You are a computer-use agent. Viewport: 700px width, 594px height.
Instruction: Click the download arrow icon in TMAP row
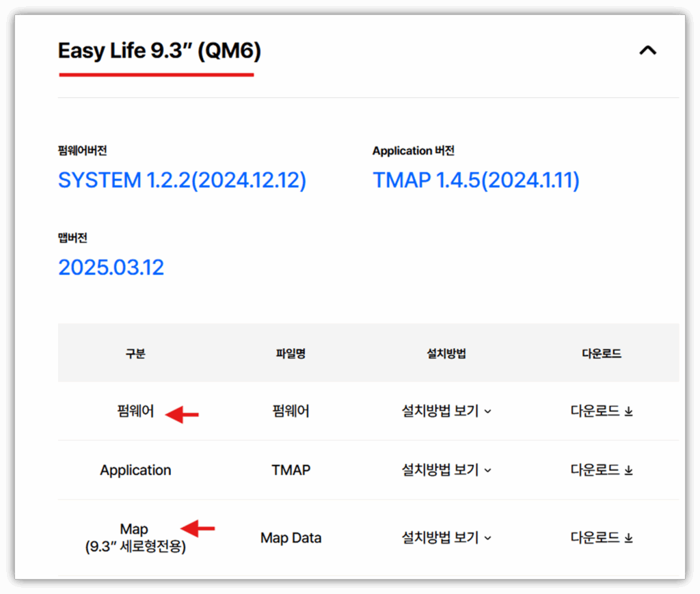[629, 470]
